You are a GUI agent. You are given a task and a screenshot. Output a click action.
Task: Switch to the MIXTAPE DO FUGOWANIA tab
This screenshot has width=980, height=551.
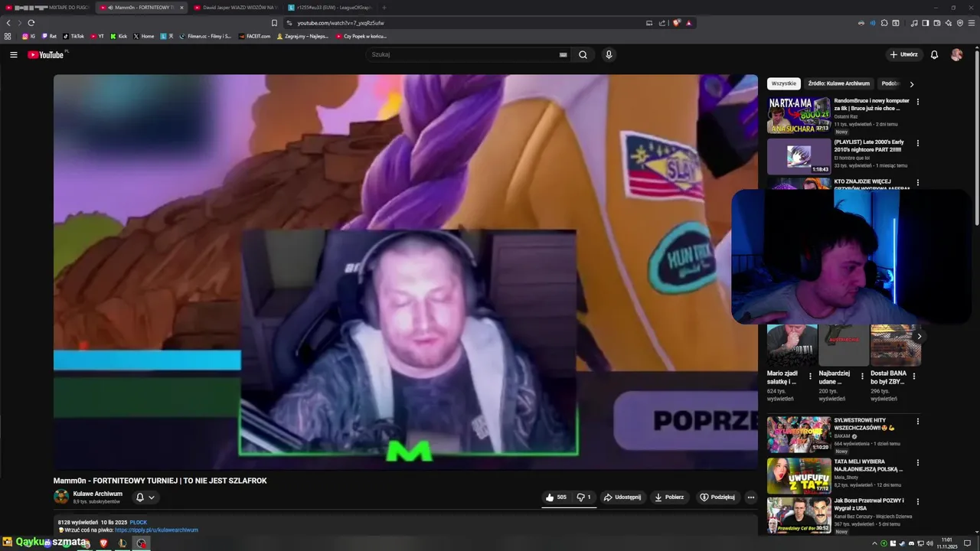[46, 7]
